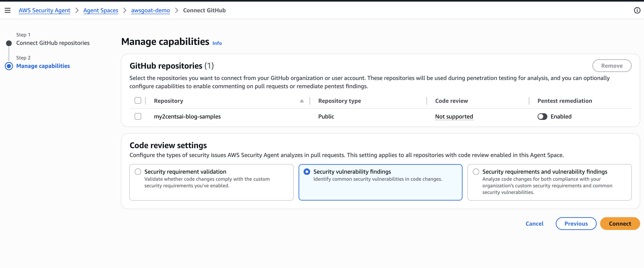Viewport: 644px width, 268px height.
Task: Click the info icon in the top right corner
Action: [637, 10]
